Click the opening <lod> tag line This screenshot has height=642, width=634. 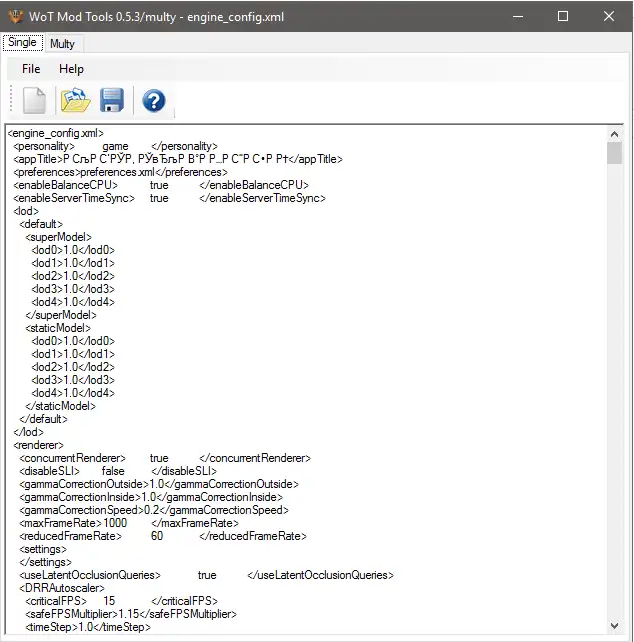[26, 211]
